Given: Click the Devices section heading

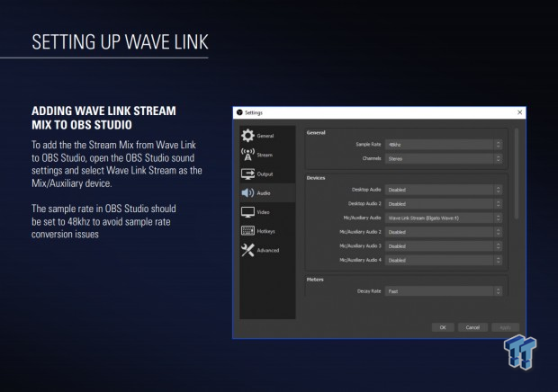Looking at the screenshot, I should pos(316,178).
